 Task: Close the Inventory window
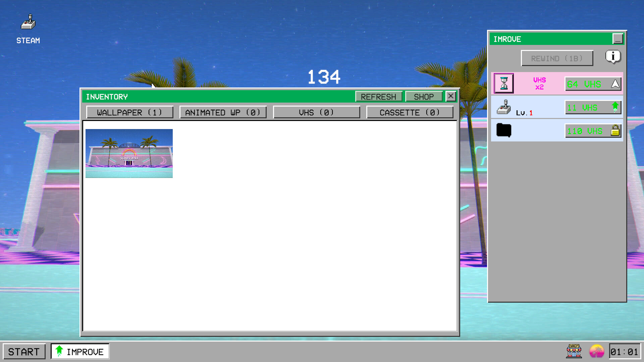(451, 97)
